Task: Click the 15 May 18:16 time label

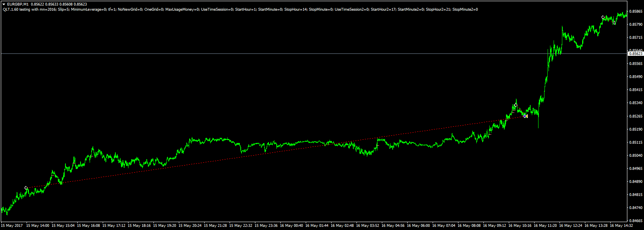Action: [x=139, y=226]
